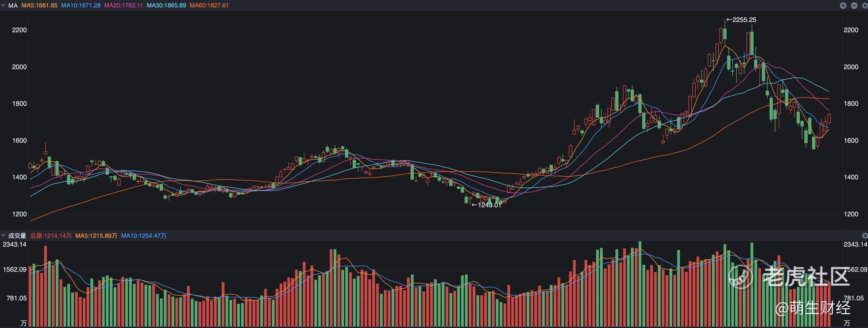Open MA indicator settings gear
This screenshot has height=328, width=868.
pyautogui.click(x=865, y=6)
